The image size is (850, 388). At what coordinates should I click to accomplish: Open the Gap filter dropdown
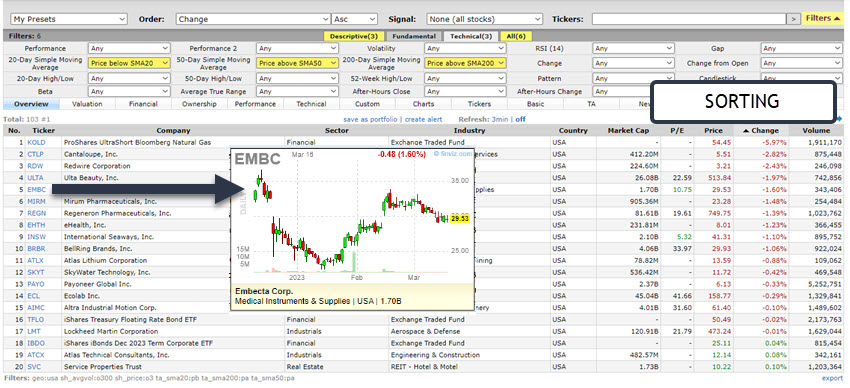tap(802, 48)
